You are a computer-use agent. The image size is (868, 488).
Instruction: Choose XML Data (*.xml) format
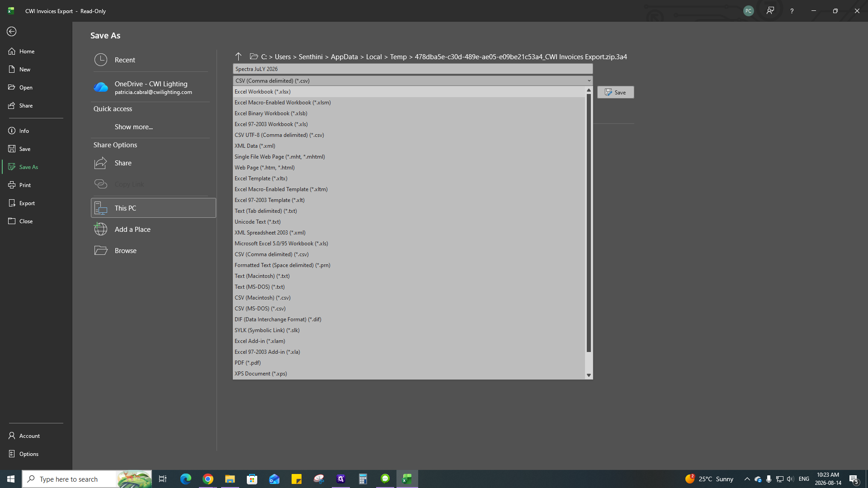pyautogui.click(x=409, y=146)
